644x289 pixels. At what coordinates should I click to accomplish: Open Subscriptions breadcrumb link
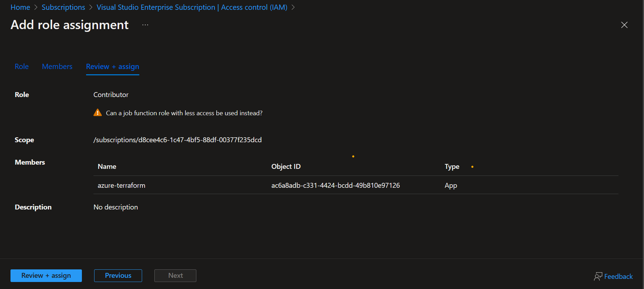(x=63, y=7)
